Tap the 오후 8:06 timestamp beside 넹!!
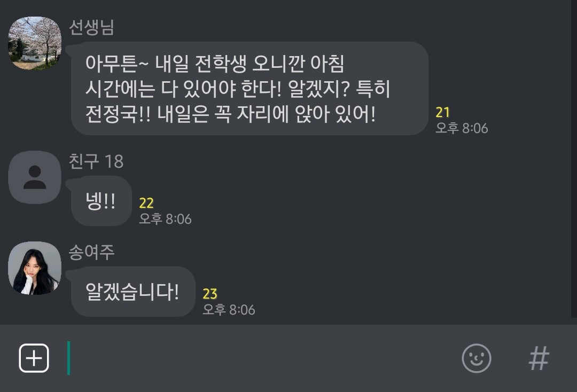 click(x=165, y=219)
